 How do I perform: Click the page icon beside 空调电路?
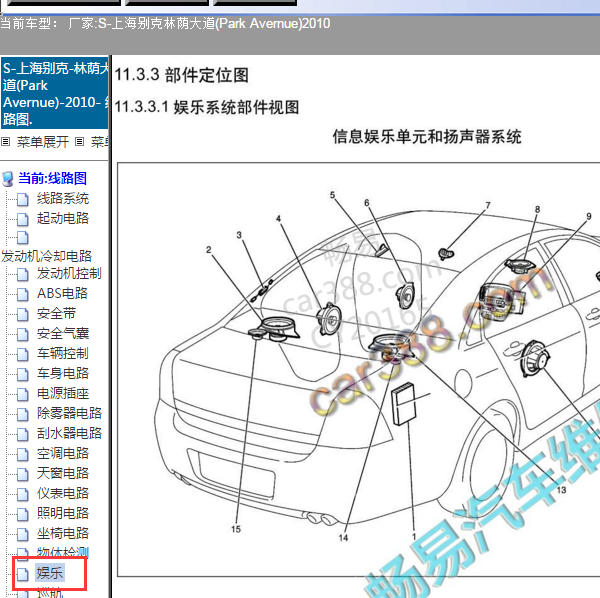point(23,454)
